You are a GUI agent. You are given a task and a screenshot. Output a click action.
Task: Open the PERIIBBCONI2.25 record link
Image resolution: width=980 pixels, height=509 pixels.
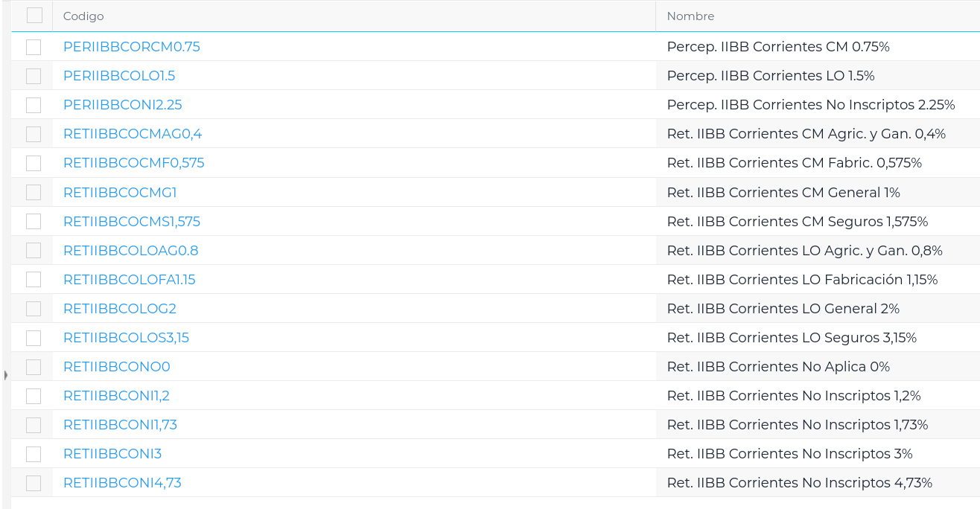[x=123, y=105]
